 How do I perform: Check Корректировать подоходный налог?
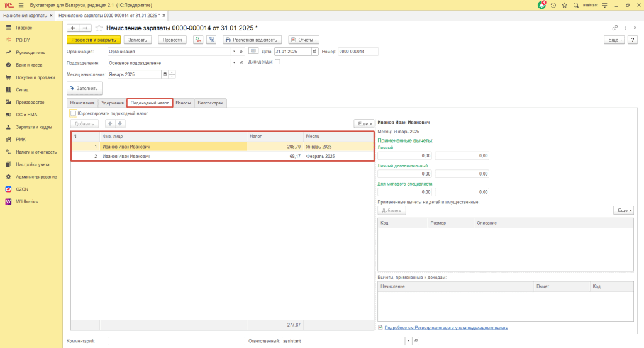click(x=74, y=113)
